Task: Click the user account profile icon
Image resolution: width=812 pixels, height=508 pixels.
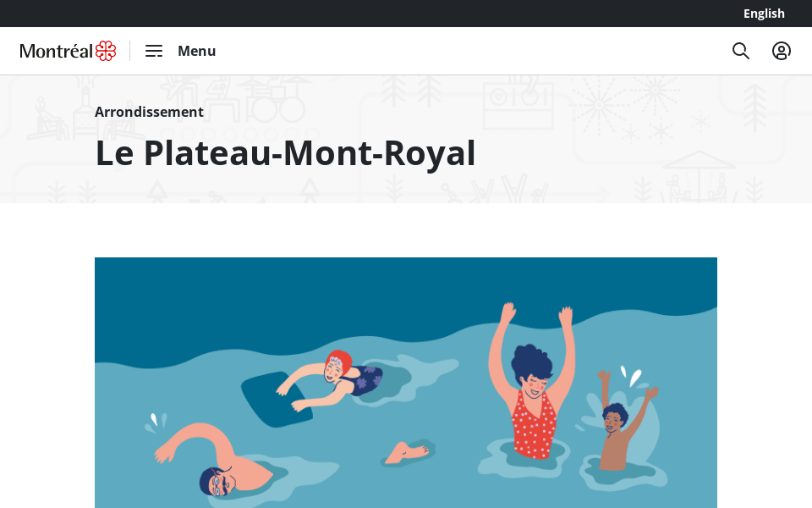Action: (781, 51)
